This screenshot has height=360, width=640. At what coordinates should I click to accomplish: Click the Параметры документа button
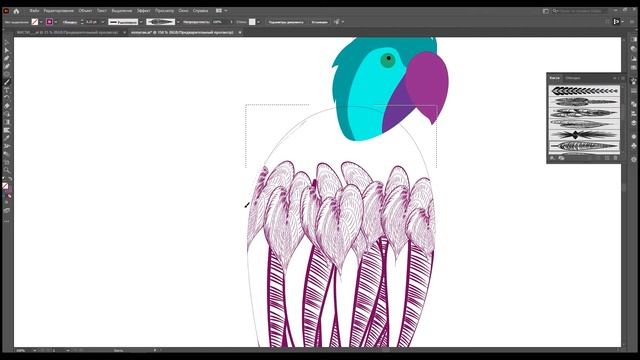(286, 22)
